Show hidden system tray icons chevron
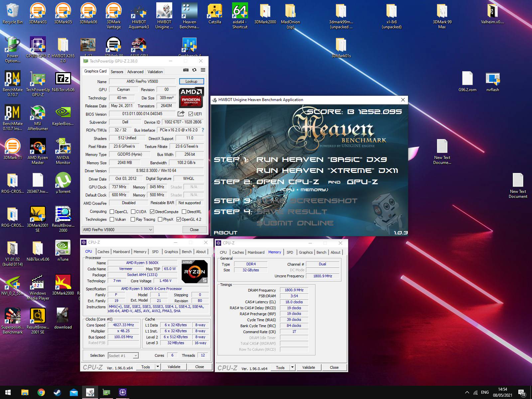Screen dimensions: 532x399 point(467,392)
